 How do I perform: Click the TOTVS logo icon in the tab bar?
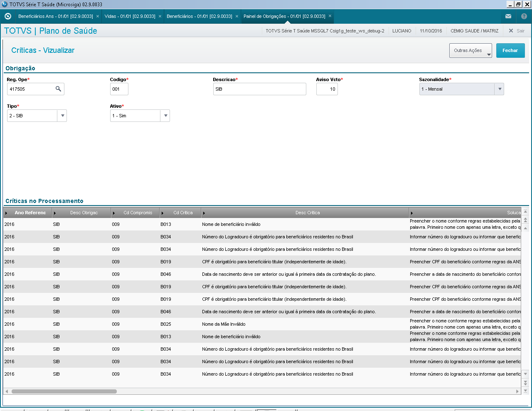[x=7, y=16]
